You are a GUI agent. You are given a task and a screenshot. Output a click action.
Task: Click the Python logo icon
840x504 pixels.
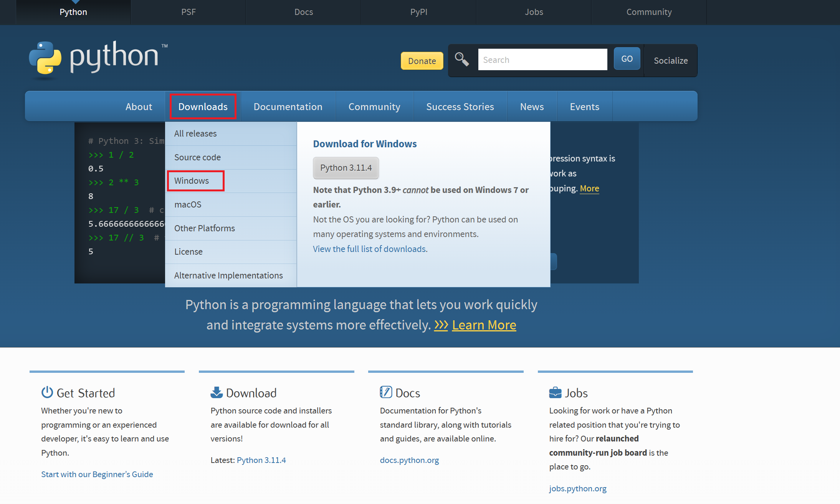point(45,58)
